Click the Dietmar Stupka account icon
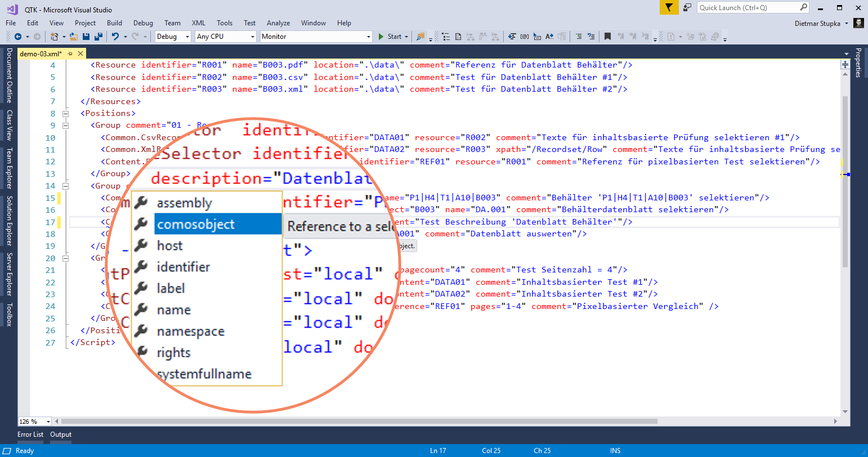 pyautogui.click(x=858, y=23)
